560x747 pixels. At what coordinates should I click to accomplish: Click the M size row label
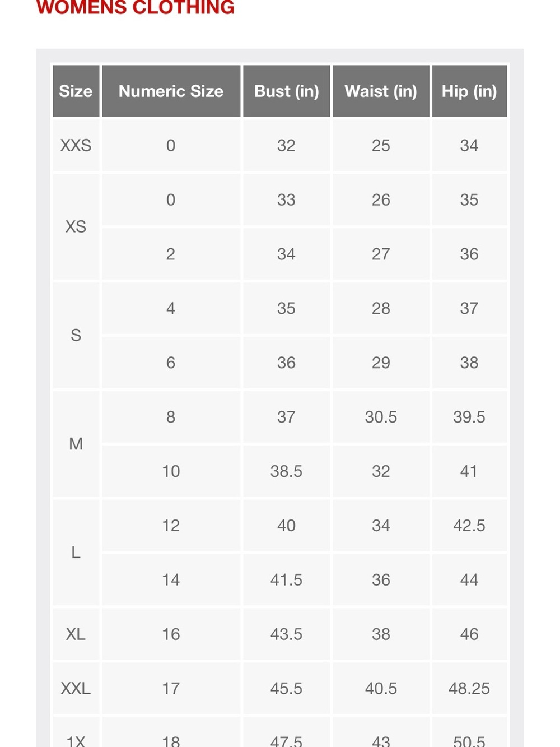[76, 444]
